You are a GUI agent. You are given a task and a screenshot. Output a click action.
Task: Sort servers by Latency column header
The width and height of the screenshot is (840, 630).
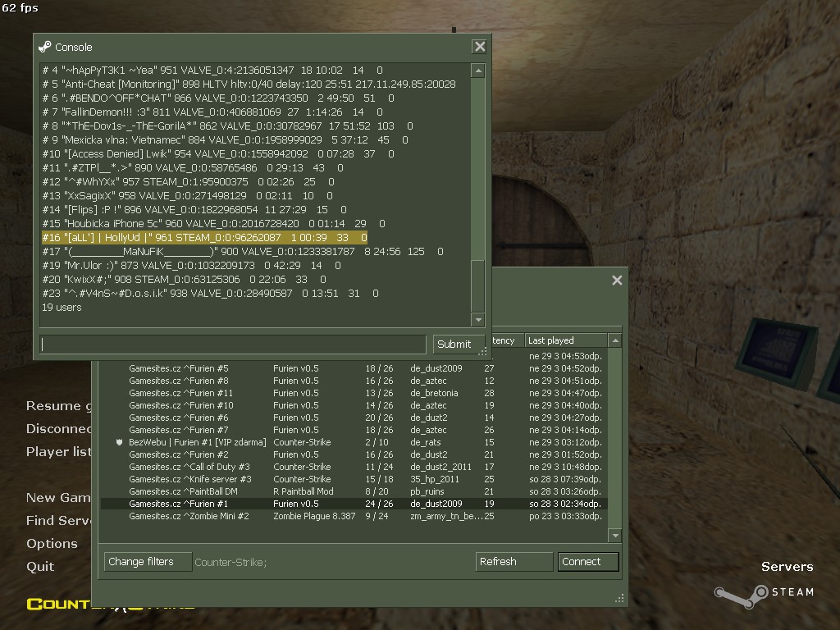coord(504,340)
